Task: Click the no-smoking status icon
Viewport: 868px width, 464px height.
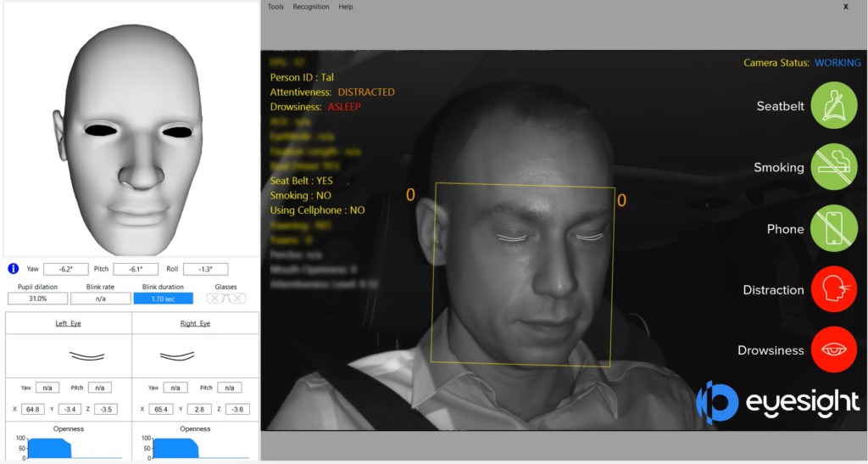Action: [x=836, y=167]
